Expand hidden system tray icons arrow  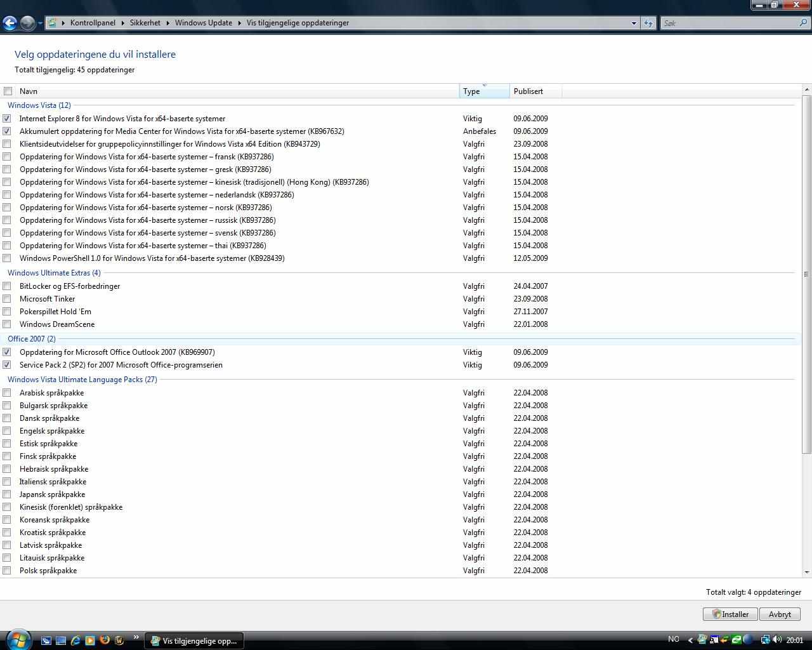[x=690, y=640]
